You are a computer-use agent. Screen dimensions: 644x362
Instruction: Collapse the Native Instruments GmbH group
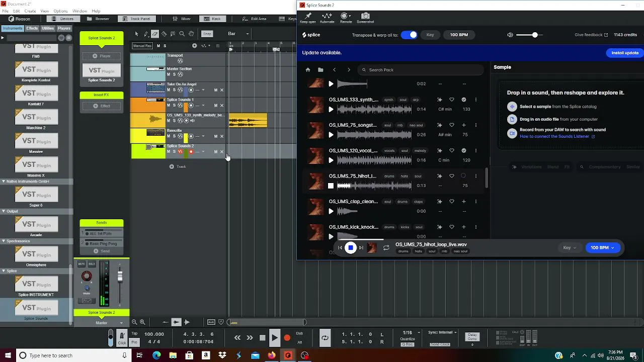point(4,182)
